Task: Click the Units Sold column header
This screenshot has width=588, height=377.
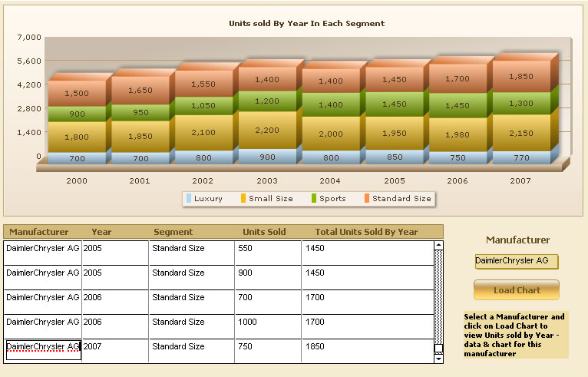Action: (264, 232)
